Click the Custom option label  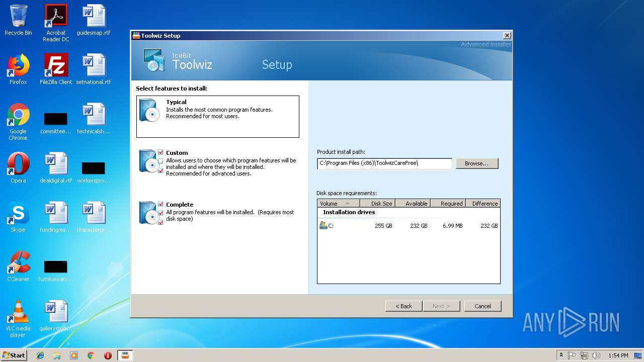tap(177, 153)
